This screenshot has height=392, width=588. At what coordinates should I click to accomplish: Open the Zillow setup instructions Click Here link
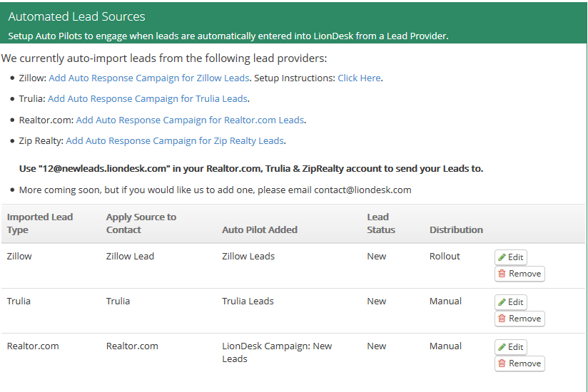(x=359, y=78)
